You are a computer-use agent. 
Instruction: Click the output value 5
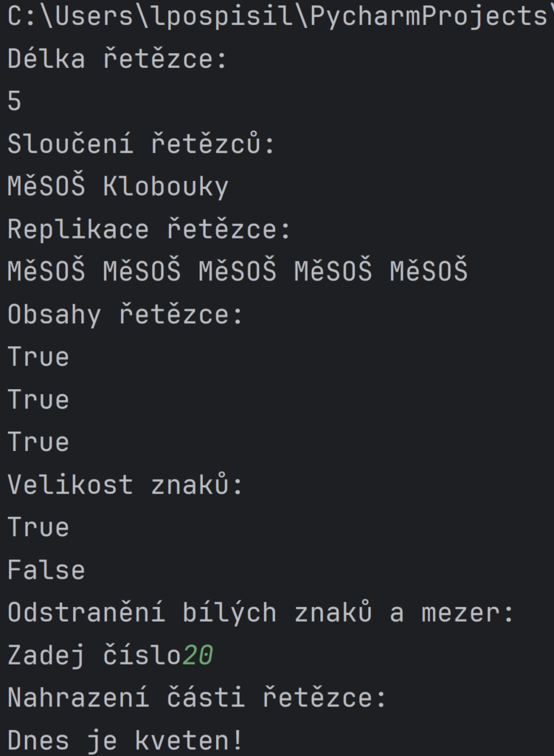(15, 101)
